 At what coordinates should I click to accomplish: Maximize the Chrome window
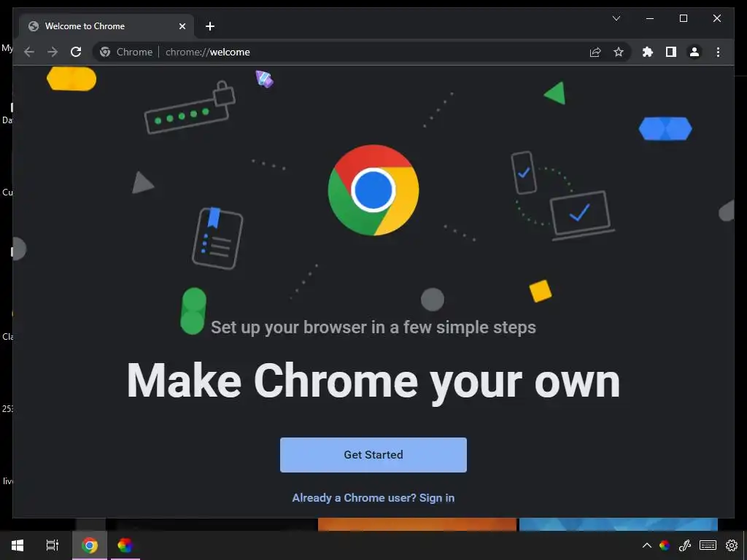[683, 18]
